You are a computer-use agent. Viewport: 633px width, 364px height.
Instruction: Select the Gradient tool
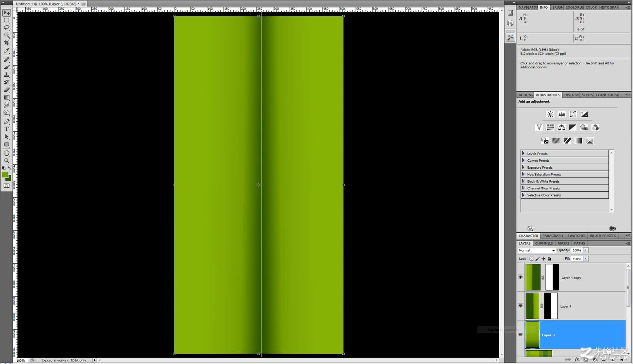point(7,97)
